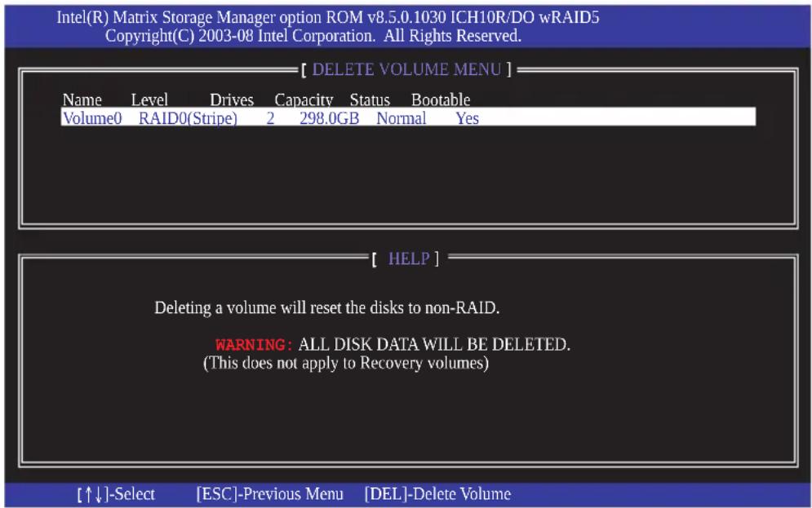Click the [ESC]-Previous Menu hint
812x508 pixels.
(x=269, y=494)
